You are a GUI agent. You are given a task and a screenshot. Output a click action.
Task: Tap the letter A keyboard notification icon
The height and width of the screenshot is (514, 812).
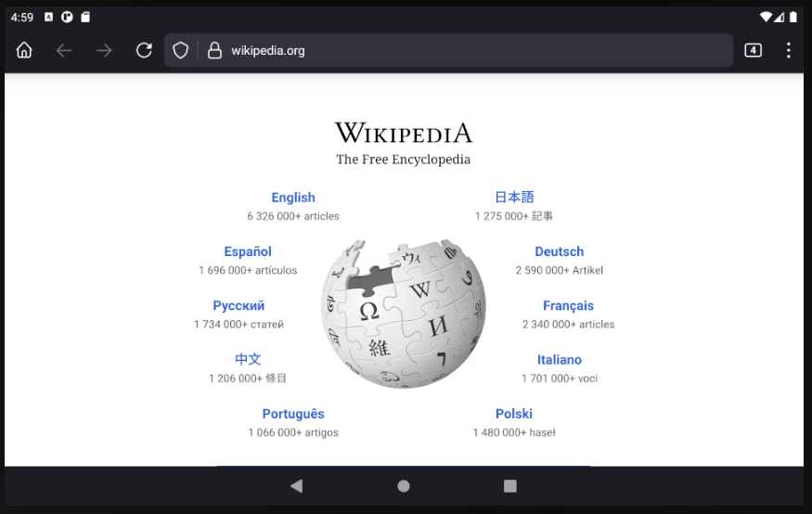(48, 17)
